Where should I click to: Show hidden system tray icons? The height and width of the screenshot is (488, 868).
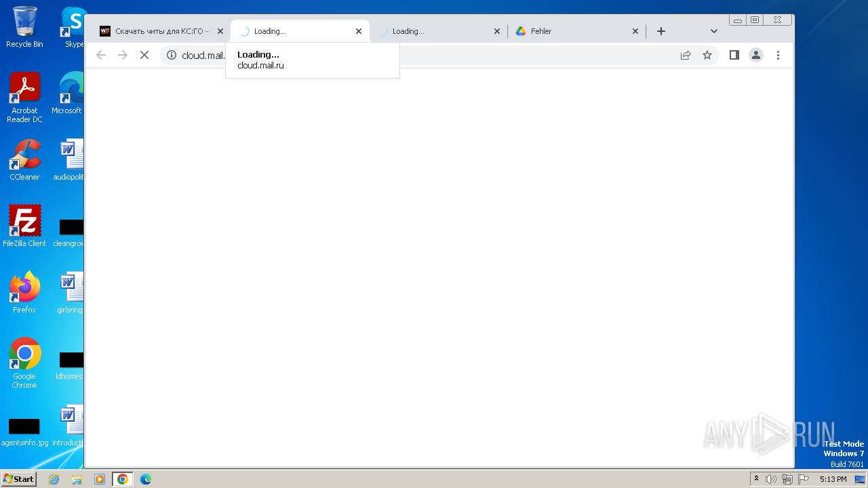(x=756, y=479)
